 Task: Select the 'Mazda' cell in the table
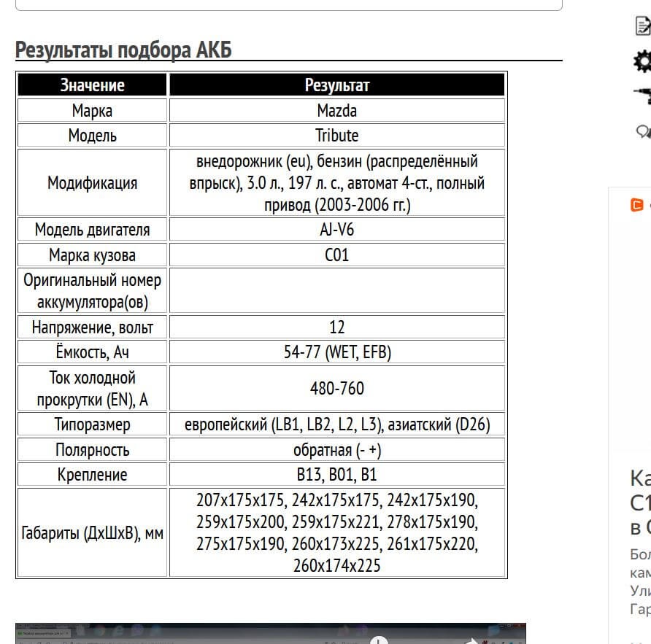[x=336, y=111]
